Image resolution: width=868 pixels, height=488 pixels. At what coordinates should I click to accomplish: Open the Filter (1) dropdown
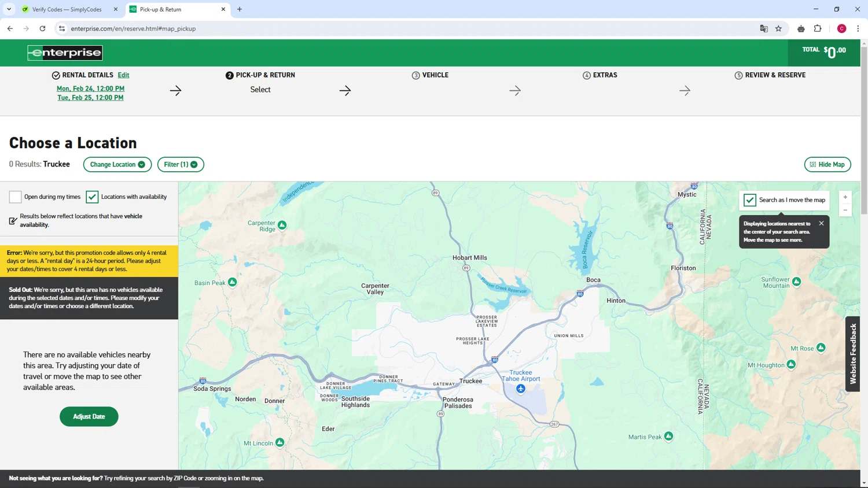point(181,165)
